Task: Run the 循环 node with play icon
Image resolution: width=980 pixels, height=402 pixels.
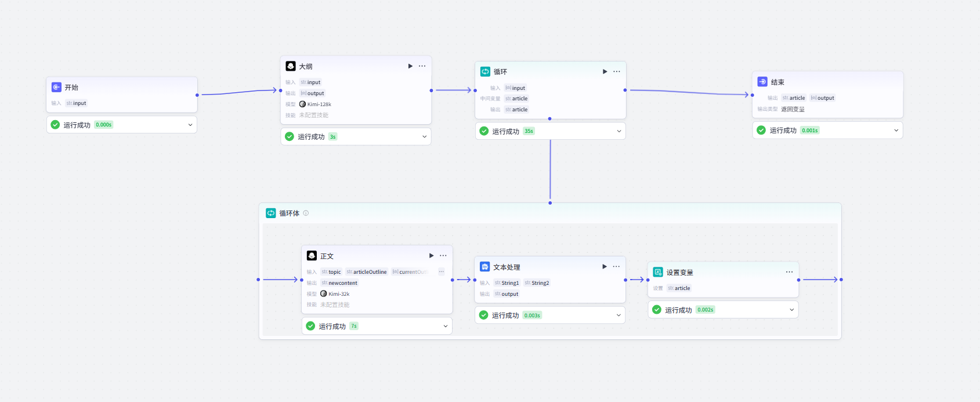Action: pyautogui.click(x=605, y=71)
